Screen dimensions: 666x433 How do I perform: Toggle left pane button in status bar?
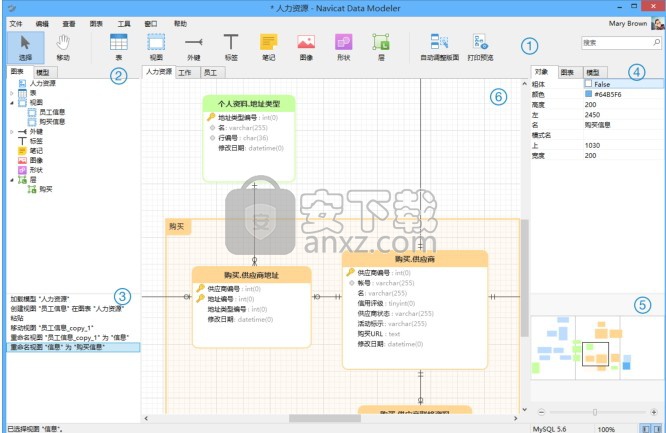645,429
